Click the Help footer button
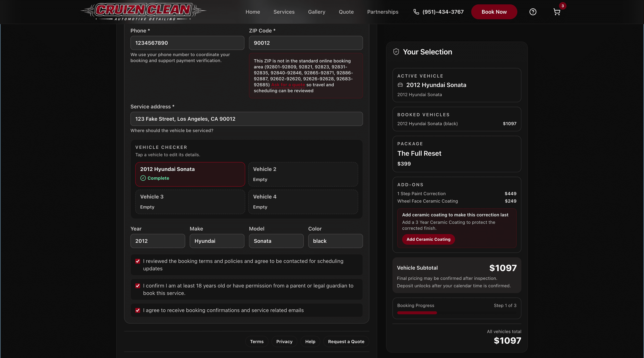The width and height of the screenshot is (644, 358). tap(310, 342)
